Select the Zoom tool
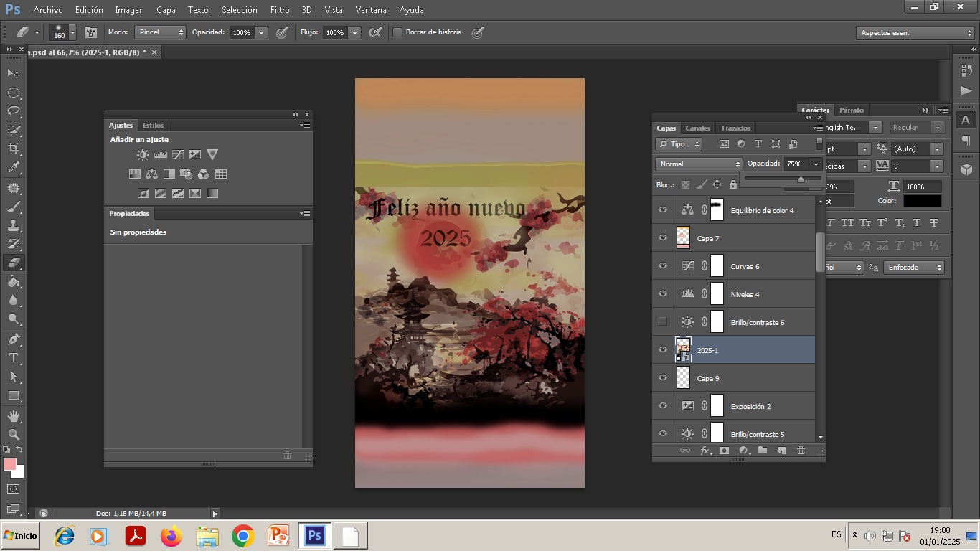This screenshot has height=551, width=980. click(x=14, y=435)
